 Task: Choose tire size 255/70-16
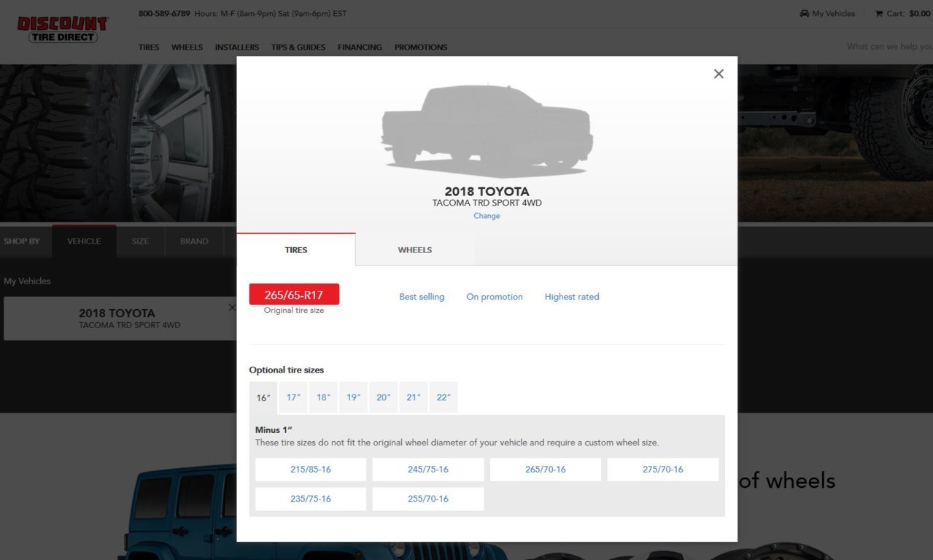428,499
